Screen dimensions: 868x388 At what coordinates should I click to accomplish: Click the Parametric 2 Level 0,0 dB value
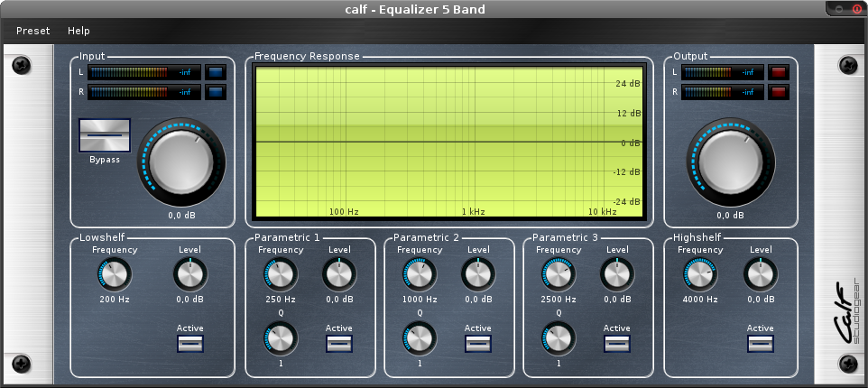click(478, 300)
